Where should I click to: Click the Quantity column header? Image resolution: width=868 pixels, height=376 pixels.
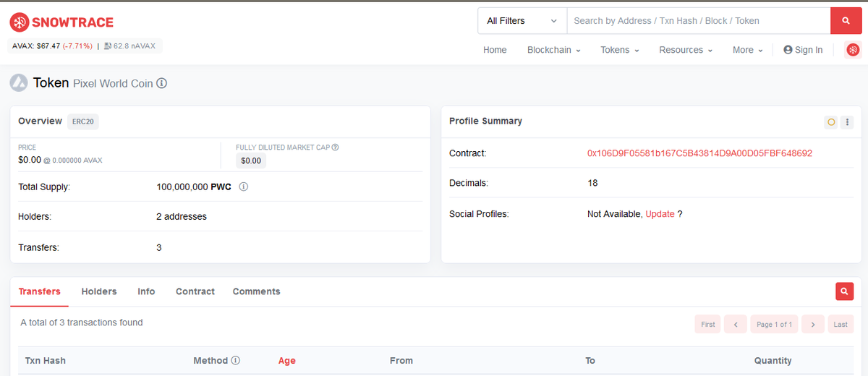click(773, 361)
